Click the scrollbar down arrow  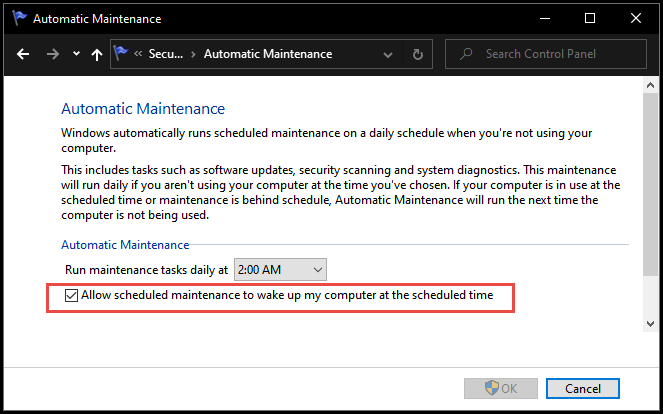[x=650, y=324]
